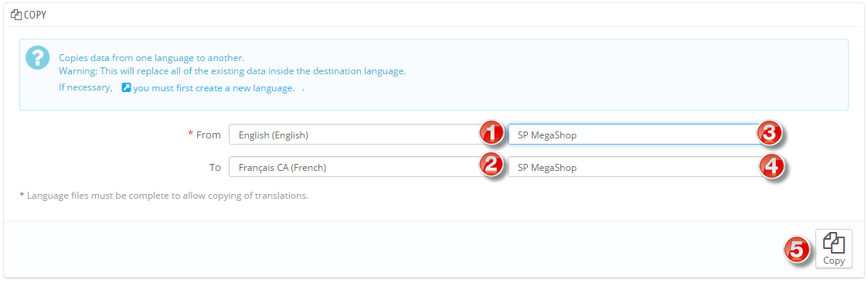This screenshot has height=283, width=868.
Task: Click the 'To' field label
Action: pyautogui.click(x=215, y=167)
